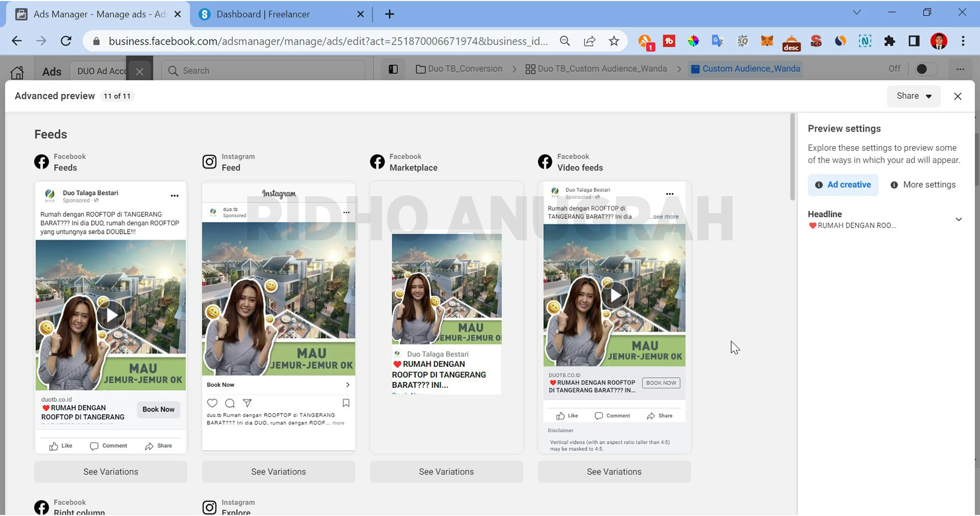
Task: Click the Facebook icon beside Marketplace heading
Action: [377, 162]
